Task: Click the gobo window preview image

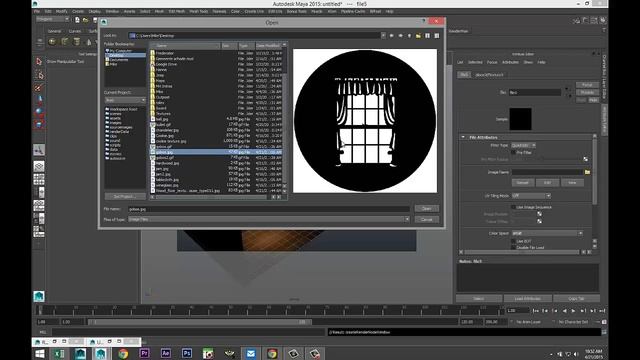Action: [x=365, y=121]
